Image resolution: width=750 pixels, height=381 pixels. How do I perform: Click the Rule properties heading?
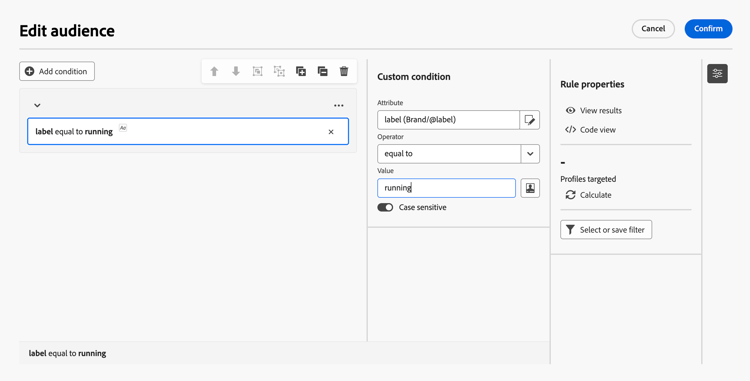click(592, 84)
